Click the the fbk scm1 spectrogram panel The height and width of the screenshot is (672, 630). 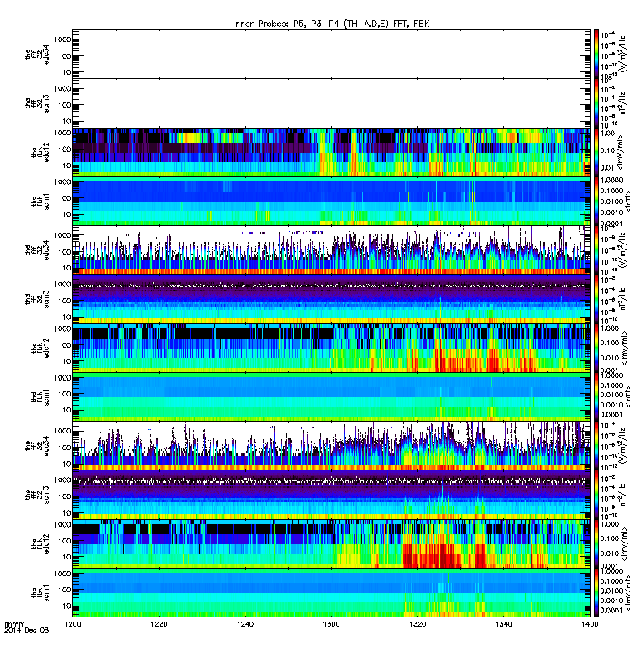(x=331, y=593)
